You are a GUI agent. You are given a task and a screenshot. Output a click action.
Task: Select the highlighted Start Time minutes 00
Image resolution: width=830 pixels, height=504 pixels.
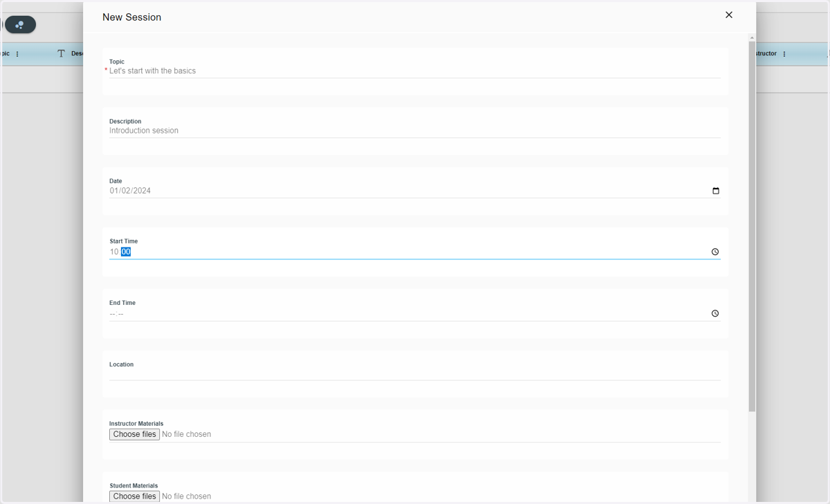coord(126,252)
